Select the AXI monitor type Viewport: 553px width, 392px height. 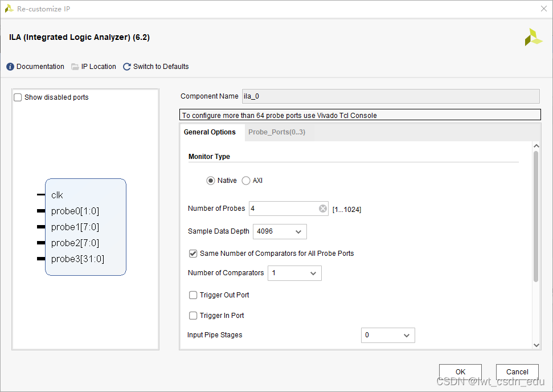tap(246, 181)
